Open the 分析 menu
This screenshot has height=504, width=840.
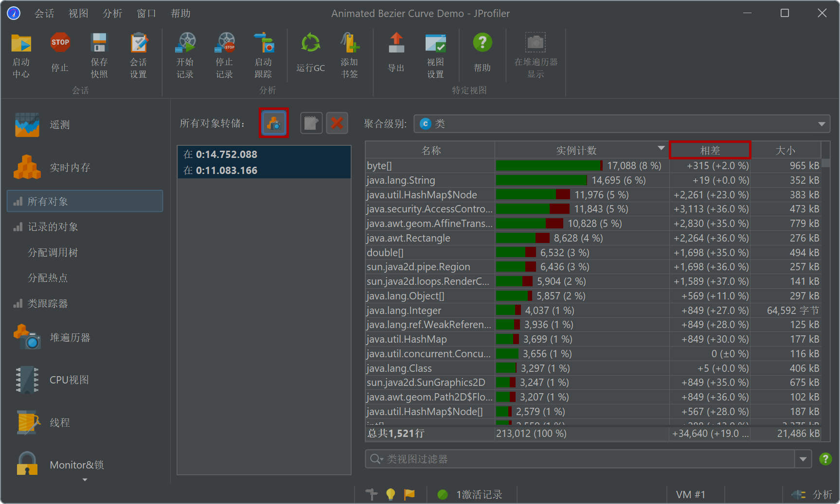113,14
